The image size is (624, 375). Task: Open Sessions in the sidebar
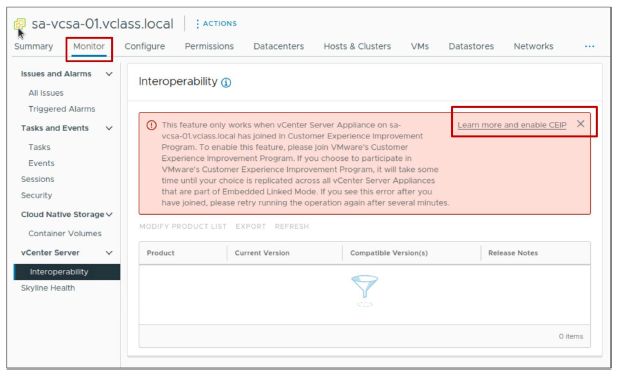pos(37,179)
